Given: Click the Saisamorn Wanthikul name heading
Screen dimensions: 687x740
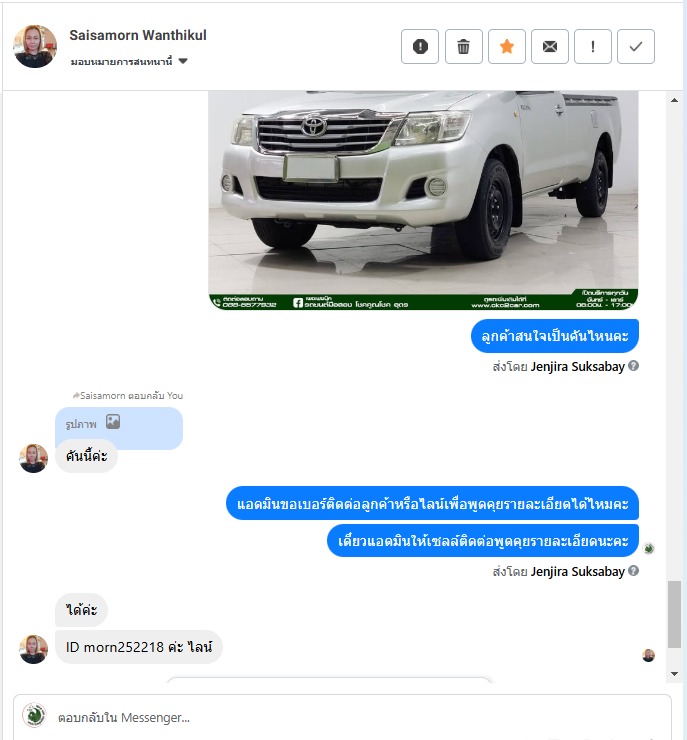Looking at the screenshot, I should [138, 35].
